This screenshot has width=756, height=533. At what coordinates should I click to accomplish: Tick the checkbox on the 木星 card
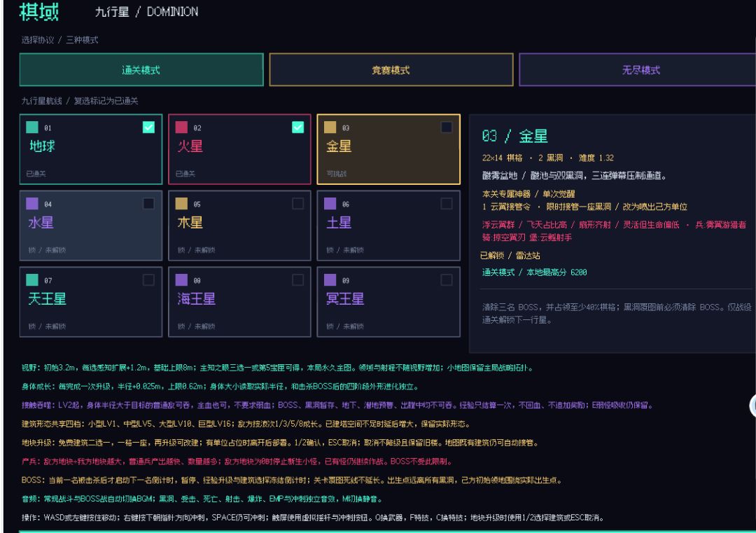click(298, 204)
